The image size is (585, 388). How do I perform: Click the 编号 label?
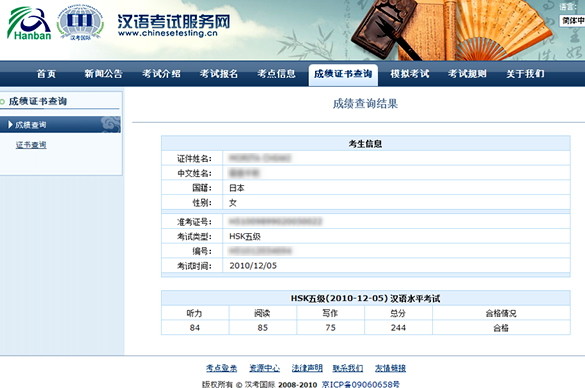coord(202,251)
